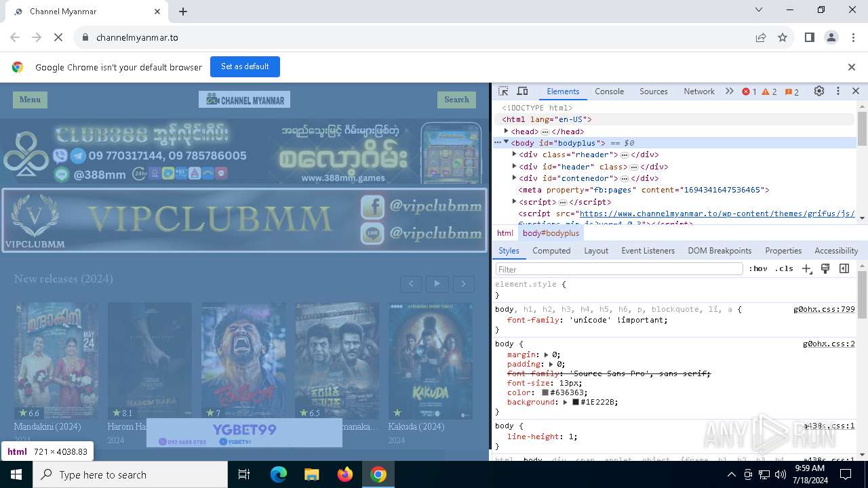The height and width of the screenshot is (488, 868).
Task: Toggle :hov element state panel
Action: (x=758, y=269)
